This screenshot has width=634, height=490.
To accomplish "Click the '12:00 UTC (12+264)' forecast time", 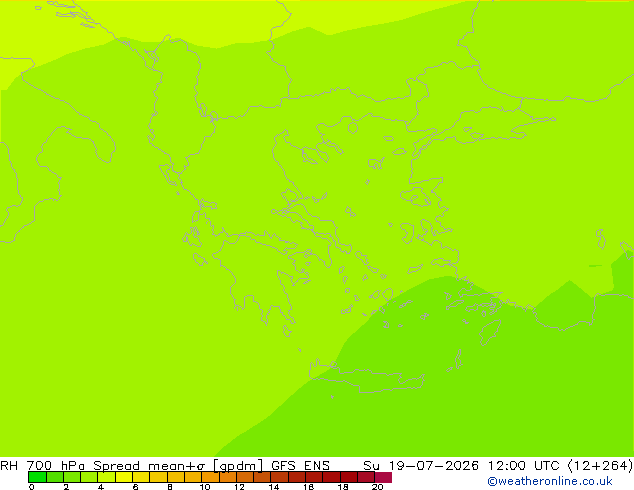I will tap(560, 466).
